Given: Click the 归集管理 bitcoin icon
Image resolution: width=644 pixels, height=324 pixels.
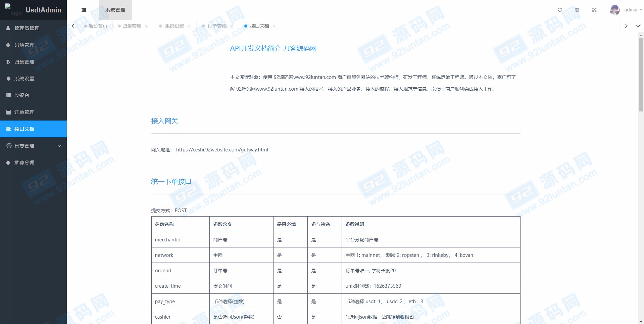Looking at the screenshot, I should [x=8, y=62].
